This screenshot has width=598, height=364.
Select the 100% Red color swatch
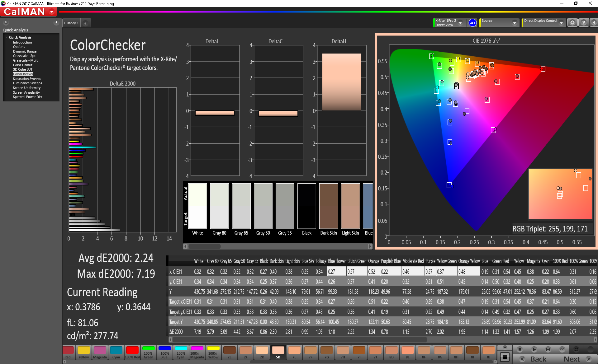132,352
